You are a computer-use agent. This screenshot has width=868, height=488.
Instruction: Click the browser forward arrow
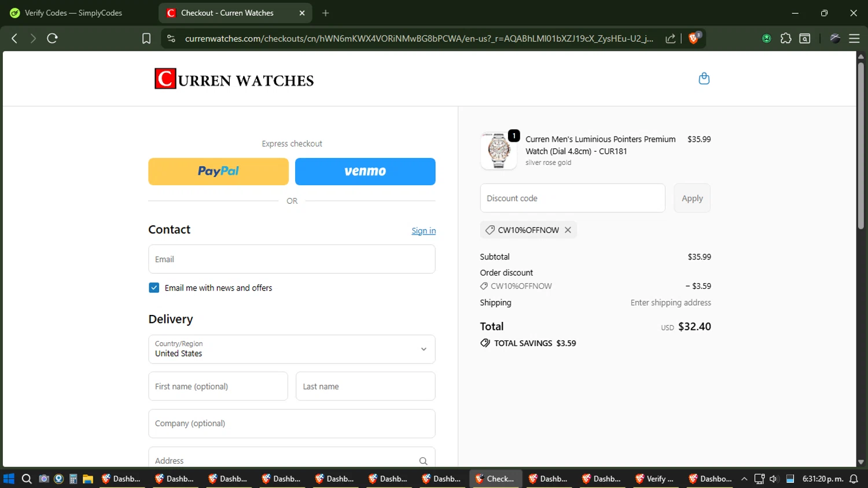click(33, 38)
